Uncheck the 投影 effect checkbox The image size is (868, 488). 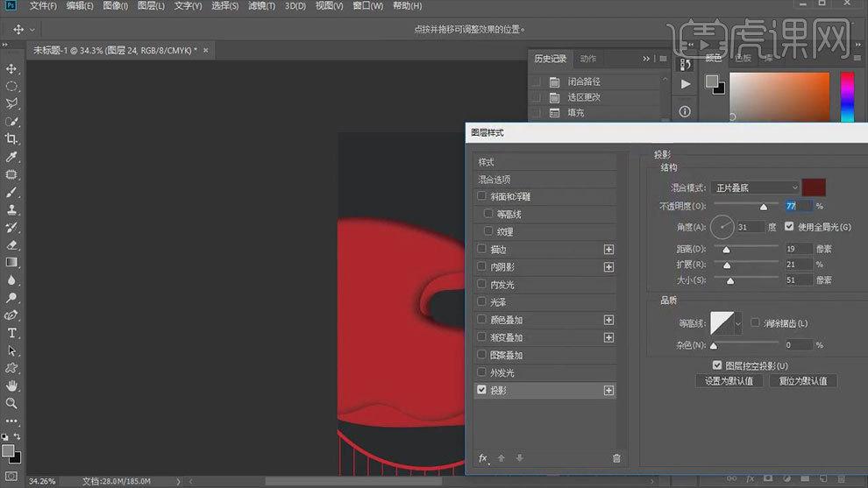(x=481, y=390)
